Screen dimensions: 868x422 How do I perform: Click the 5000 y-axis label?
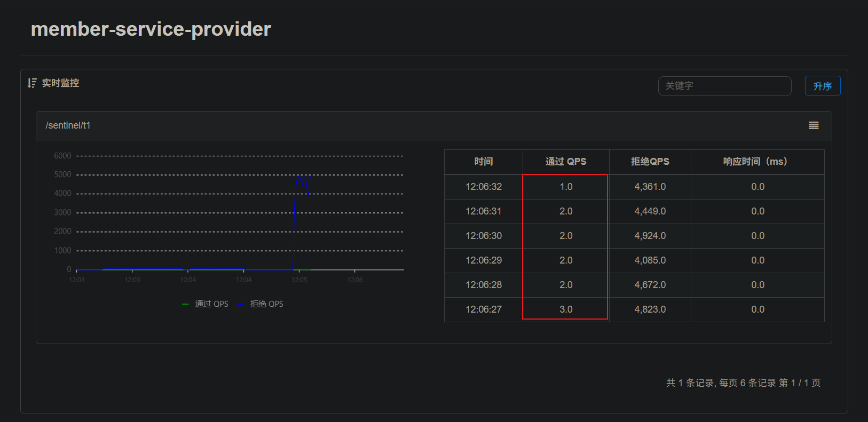62,174
